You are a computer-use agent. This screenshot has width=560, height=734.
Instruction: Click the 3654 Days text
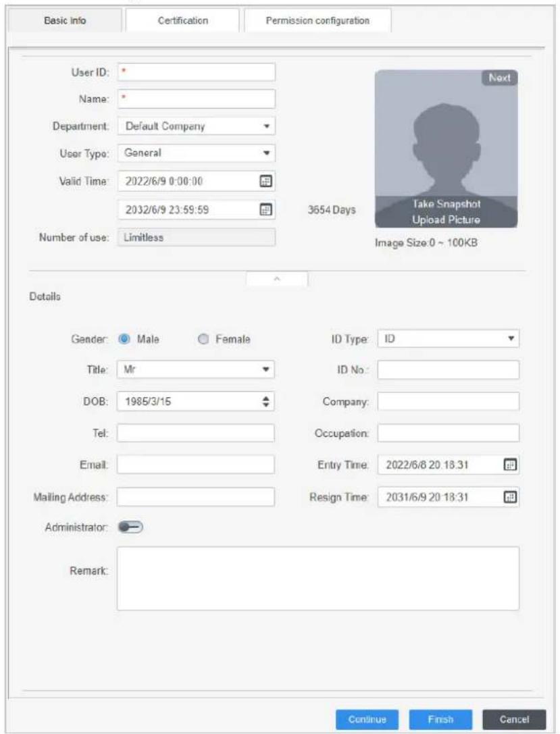click(332, 210)
